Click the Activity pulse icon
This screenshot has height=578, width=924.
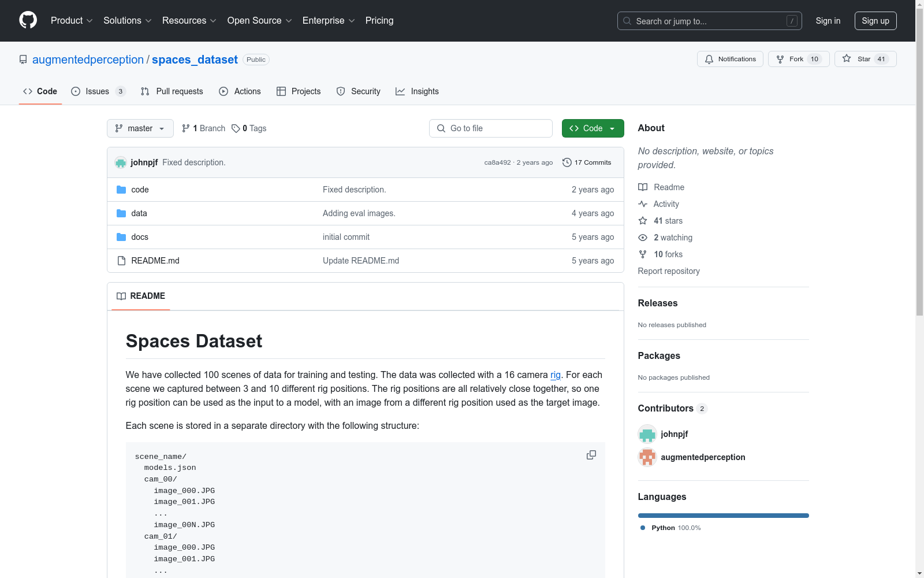click(x=643, y=204)
